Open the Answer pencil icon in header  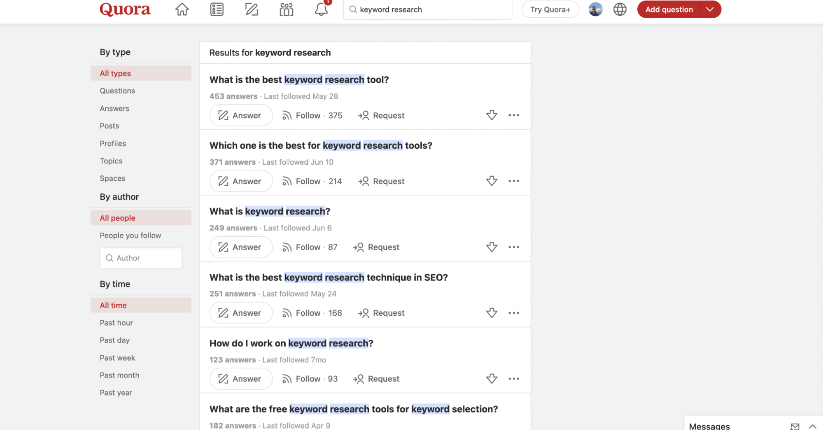click(x=252, y=10)
